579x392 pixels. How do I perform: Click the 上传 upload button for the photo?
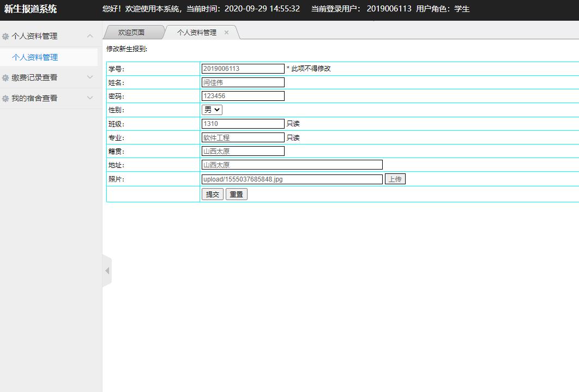[x=395, y=179]
